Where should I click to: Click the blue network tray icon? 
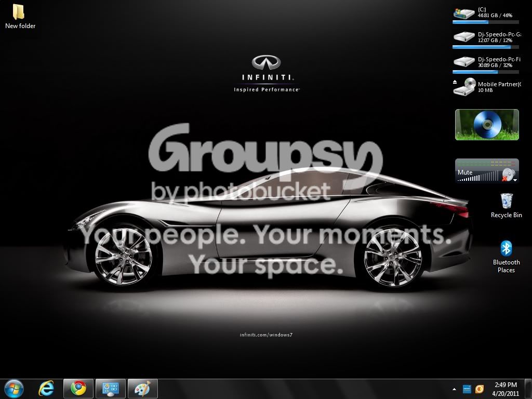pos(467,389)
